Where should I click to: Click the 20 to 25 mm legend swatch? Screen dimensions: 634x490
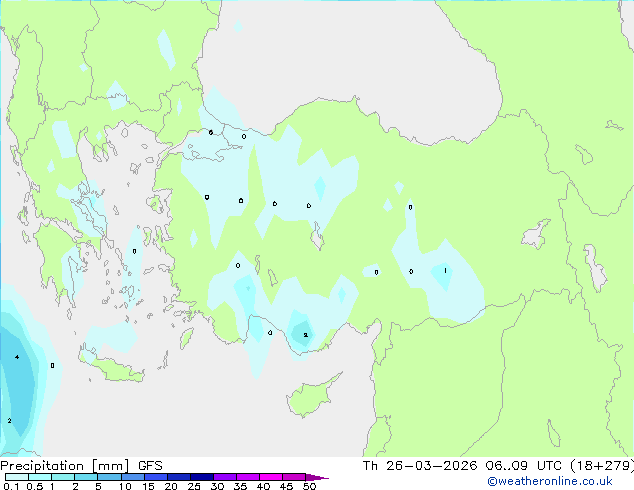click(x=178, y=477)
